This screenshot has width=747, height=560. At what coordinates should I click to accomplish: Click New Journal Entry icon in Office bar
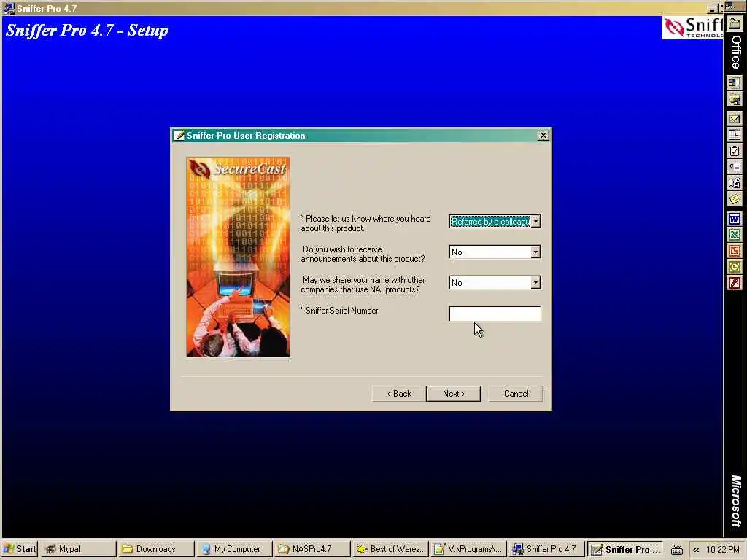click(735, 183)
